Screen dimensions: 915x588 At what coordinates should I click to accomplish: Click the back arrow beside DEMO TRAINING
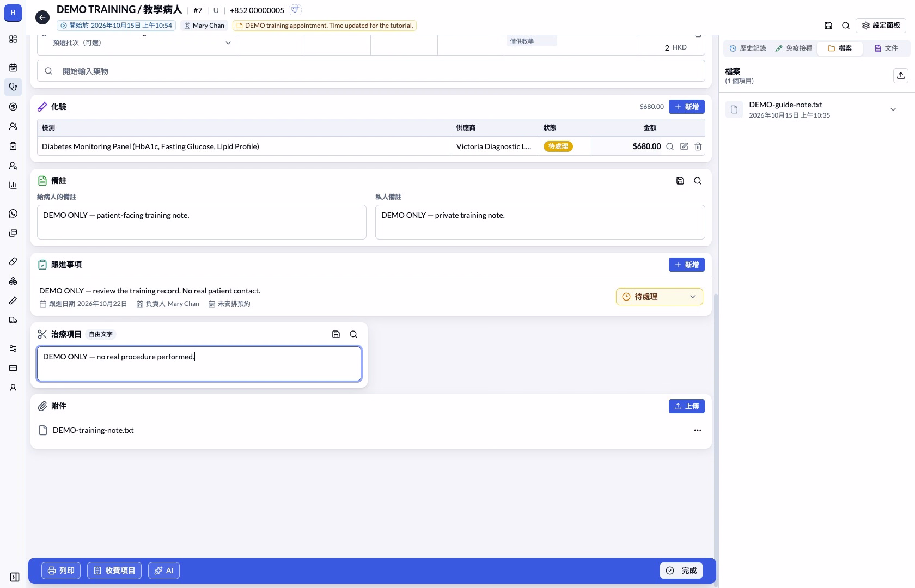coord(42,17)
